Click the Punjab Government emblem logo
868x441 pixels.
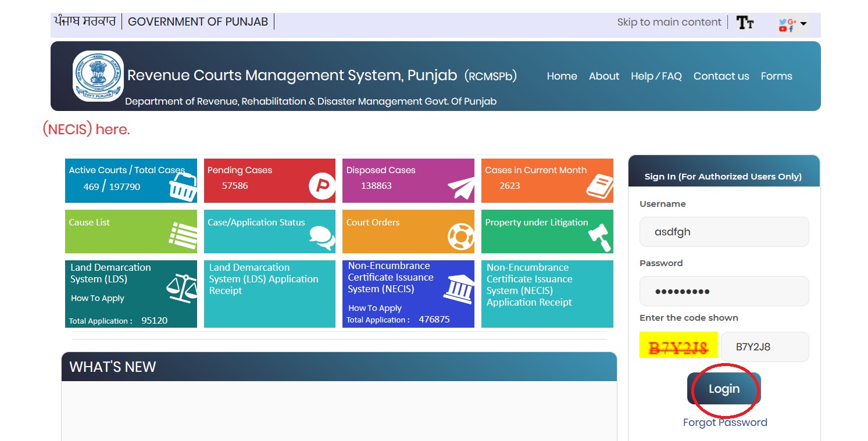coord(98,76)
